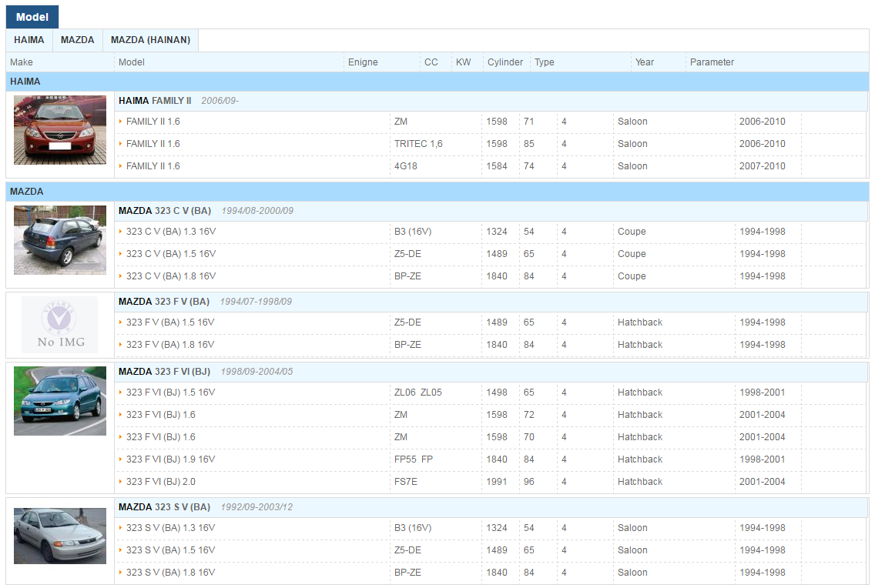Click the 1992/09-2003/12 date range

(256, 507)
